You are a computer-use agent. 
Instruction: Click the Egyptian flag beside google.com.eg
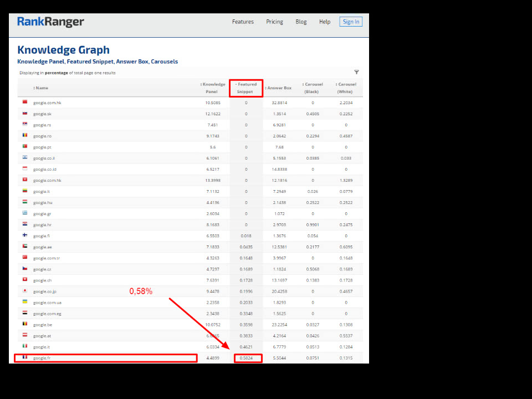[x=25, y=313]
